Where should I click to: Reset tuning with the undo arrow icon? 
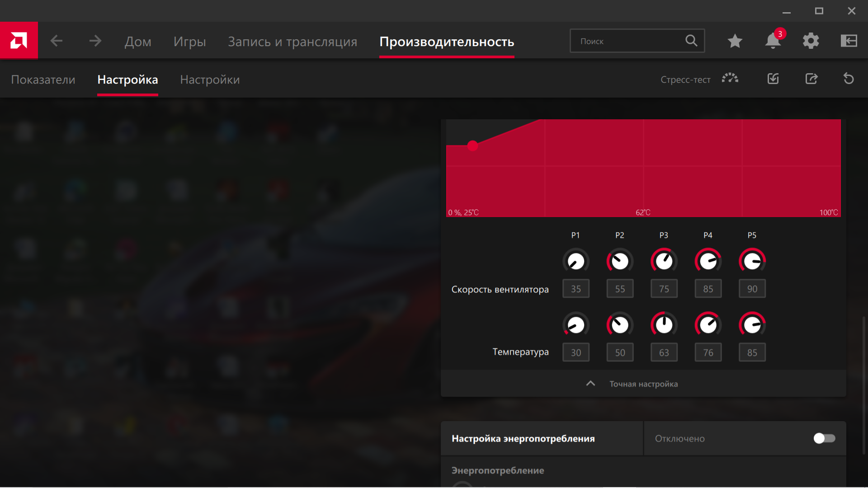coord(849,79)
